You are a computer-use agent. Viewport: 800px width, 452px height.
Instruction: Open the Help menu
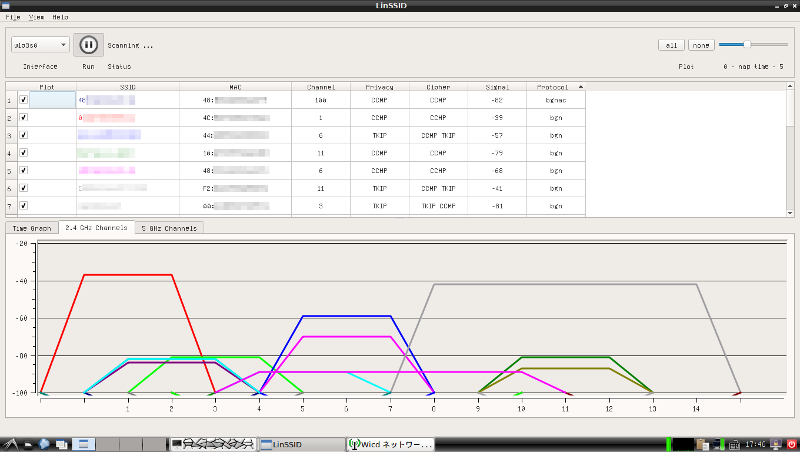pos(60,17)
